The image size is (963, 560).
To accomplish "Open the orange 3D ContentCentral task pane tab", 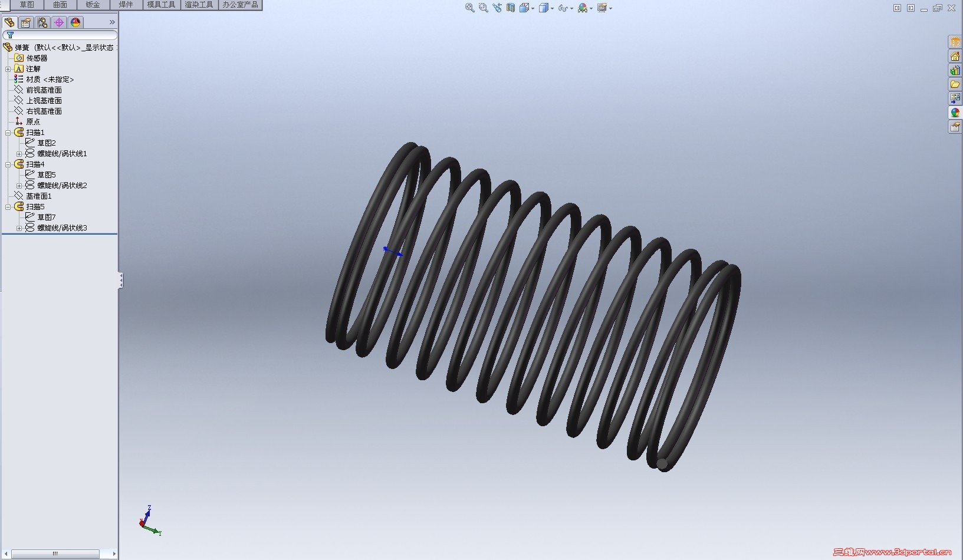I will point(955,42).
